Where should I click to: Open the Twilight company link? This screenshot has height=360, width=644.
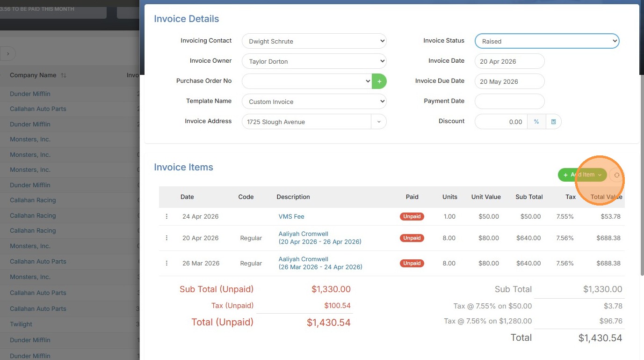[21, 324]
